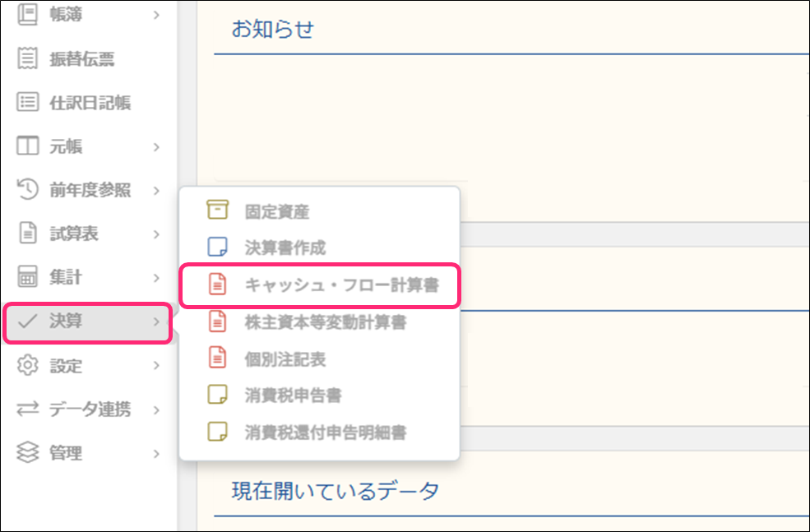Click the 固定資産 archive box icon
810x532 pixels.
[x=217, y=211]
